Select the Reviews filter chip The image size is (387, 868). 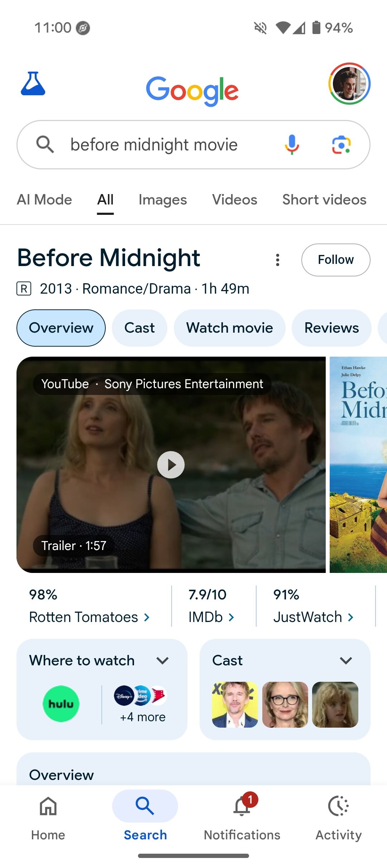(x=331, y=328)
